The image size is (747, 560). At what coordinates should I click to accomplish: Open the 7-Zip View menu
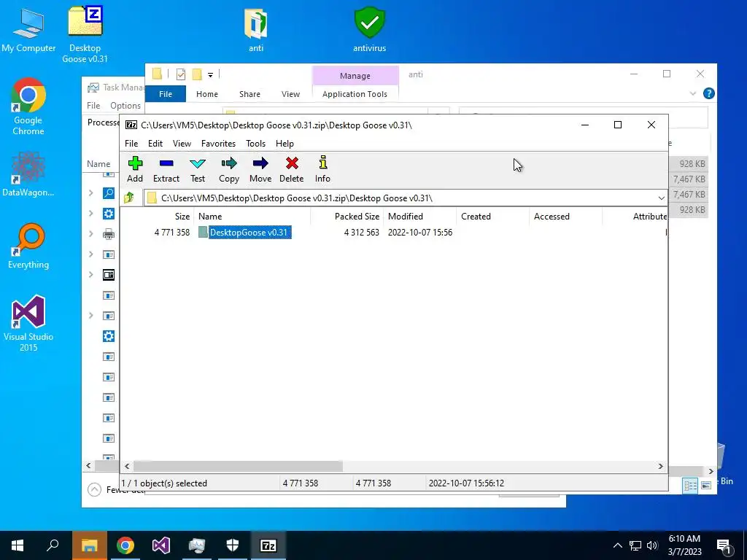pos(182,144)
